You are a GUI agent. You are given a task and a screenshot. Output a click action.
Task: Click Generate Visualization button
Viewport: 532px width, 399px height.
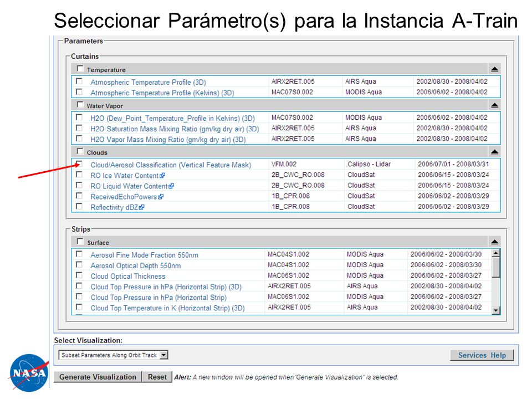point(98,377)
